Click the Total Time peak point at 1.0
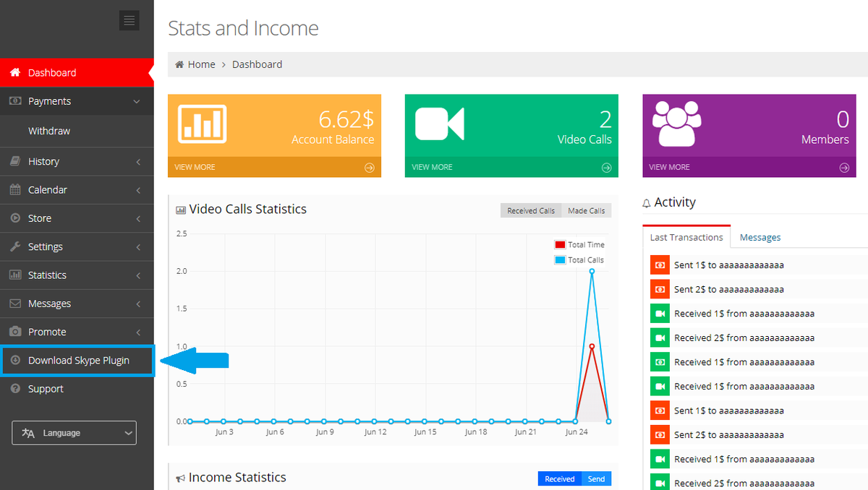Viewport: 868px width, 490px height. click(x=592, y=346)
